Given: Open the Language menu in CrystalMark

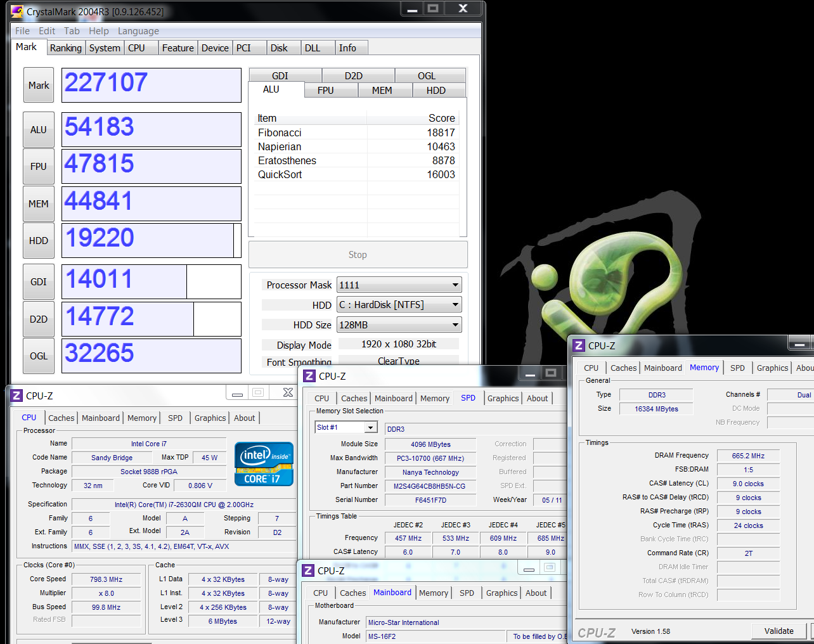Looking at the screenshot, I should click(138, 31).
